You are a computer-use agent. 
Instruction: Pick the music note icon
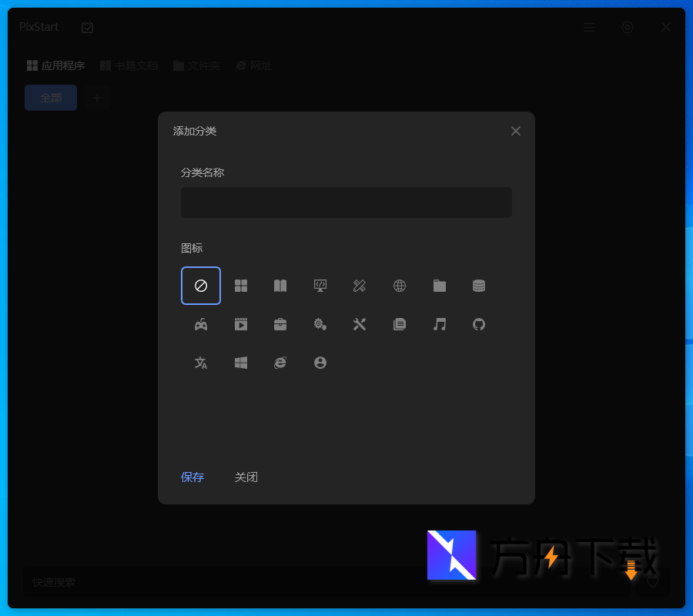click(439, 324)
